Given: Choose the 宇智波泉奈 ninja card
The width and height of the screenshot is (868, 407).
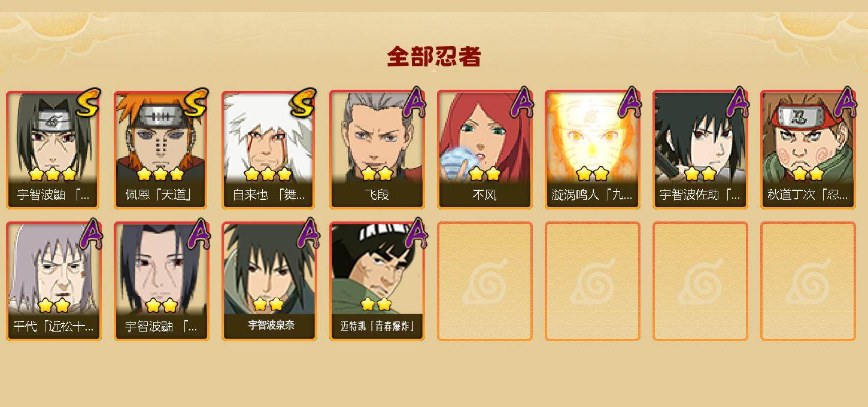Looking at the screenshot, I should pyautogui.click(x=269, y=281).
